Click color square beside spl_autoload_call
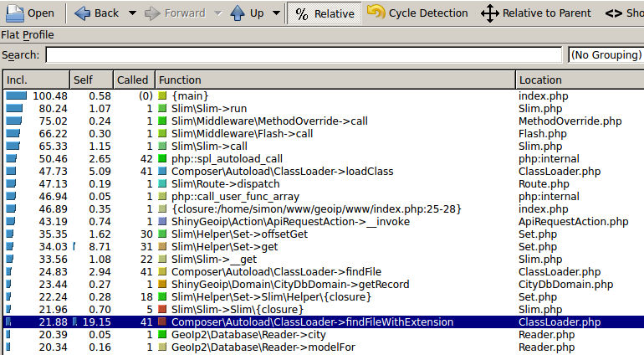Viewport: 644px width, 355px height. [x=162, y=159]
